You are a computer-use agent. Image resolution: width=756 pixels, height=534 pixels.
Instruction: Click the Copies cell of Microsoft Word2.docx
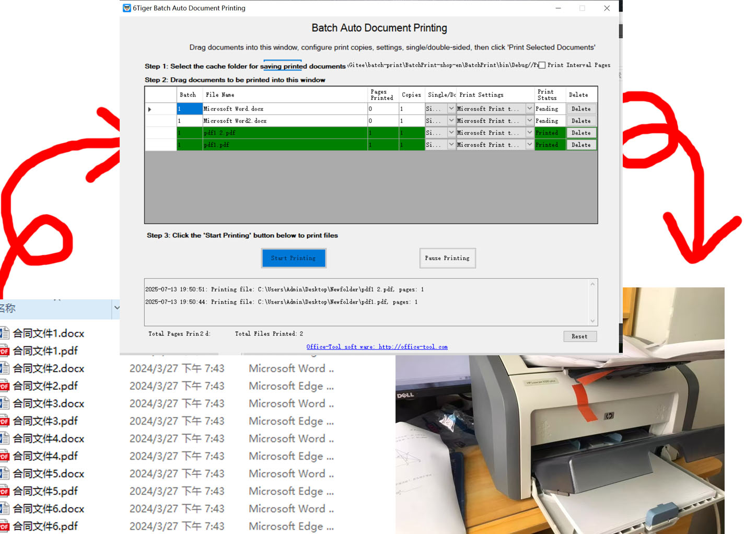pyautogui.click(x=412, y=121)
